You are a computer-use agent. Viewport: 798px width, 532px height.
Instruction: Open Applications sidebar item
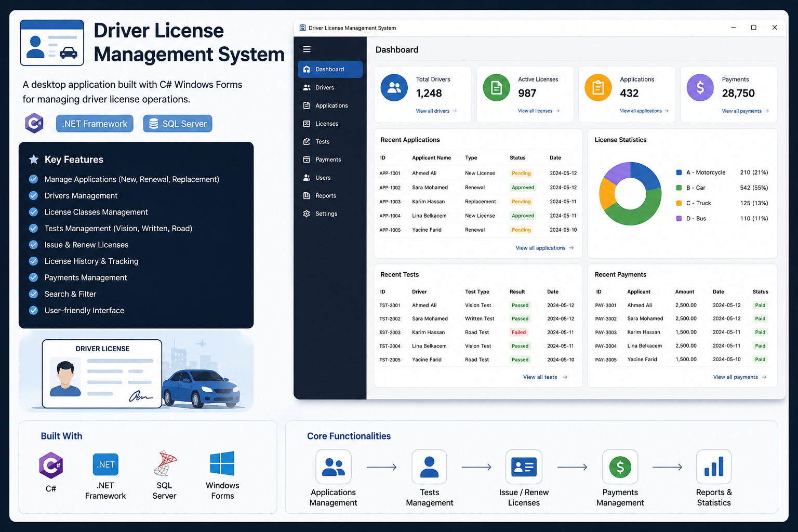(x=331, y=105)
